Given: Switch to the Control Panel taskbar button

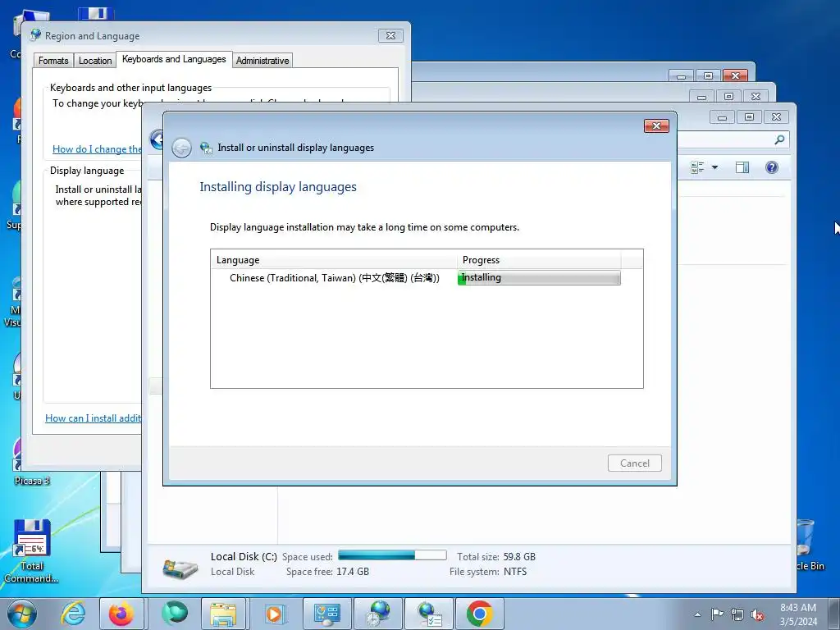Looking at the screenshot, I should 327,614.
